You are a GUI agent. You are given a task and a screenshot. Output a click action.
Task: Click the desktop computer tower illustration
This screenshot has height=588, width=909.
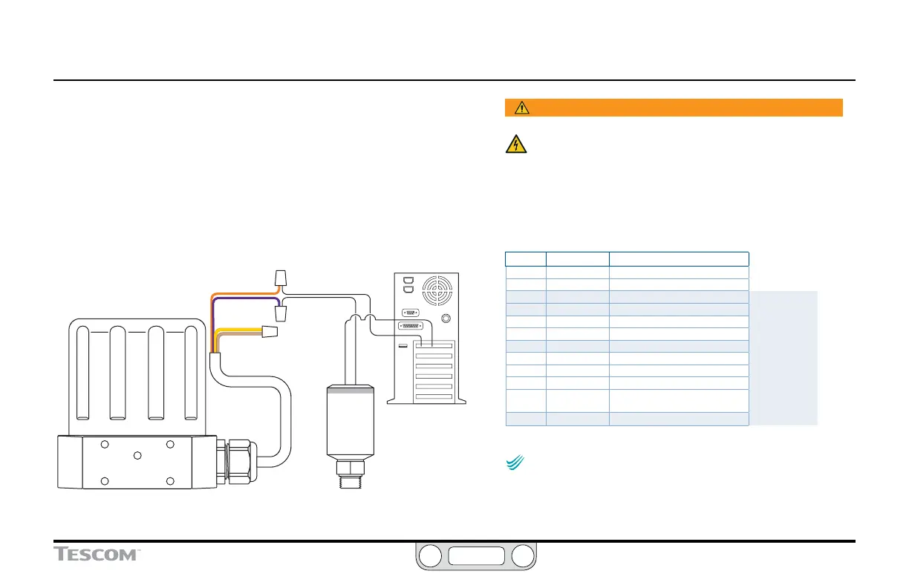click(427, 339)
